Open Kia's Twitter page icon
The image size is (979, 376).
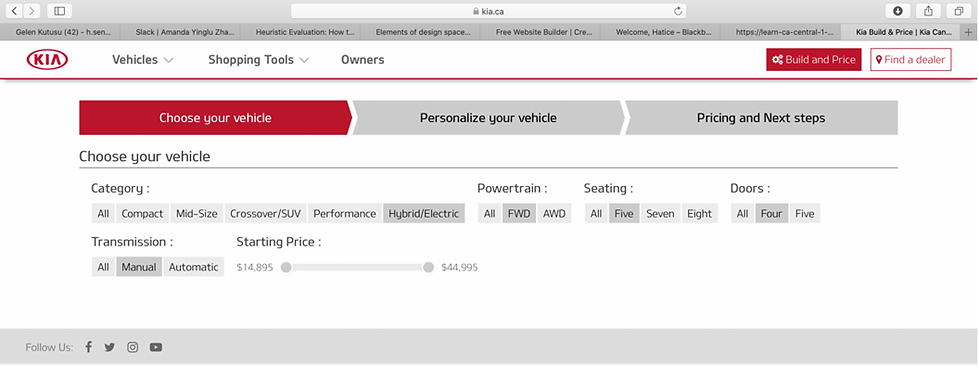110,347
